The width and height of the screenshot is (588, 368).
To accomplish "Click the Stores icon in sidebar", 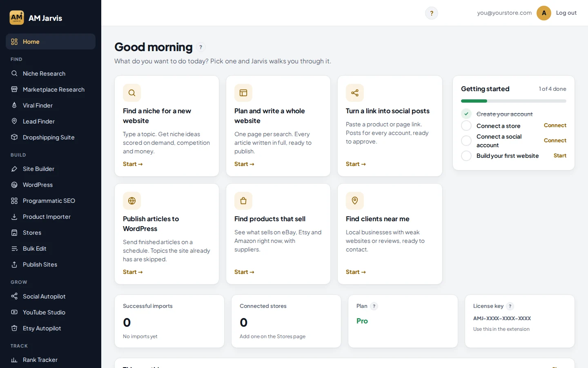I will (14, 233).
